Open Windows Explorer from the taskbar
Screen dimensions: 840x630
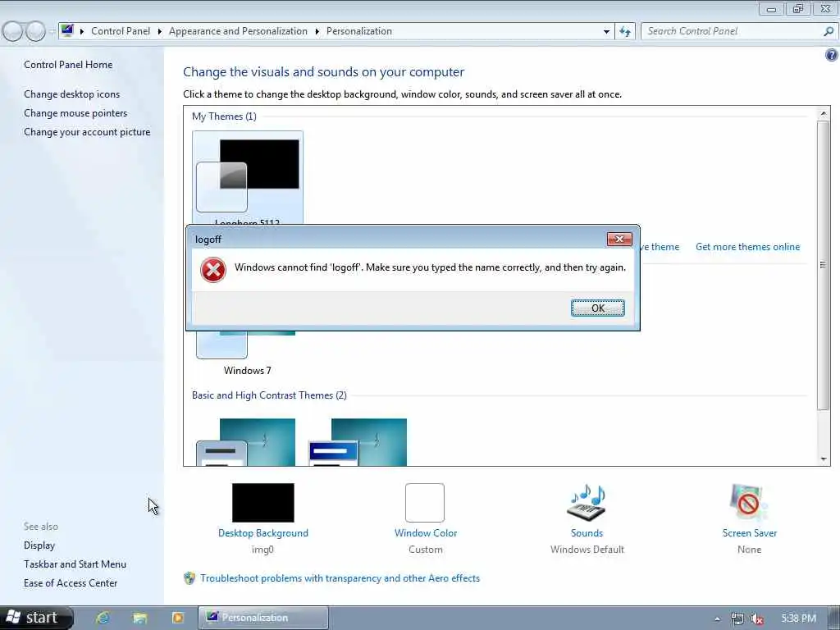tap(140, 619)
